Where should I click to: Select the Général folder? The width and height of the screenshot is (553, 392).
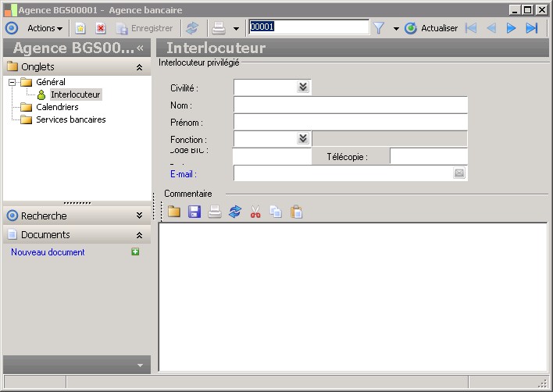(51, 82)
